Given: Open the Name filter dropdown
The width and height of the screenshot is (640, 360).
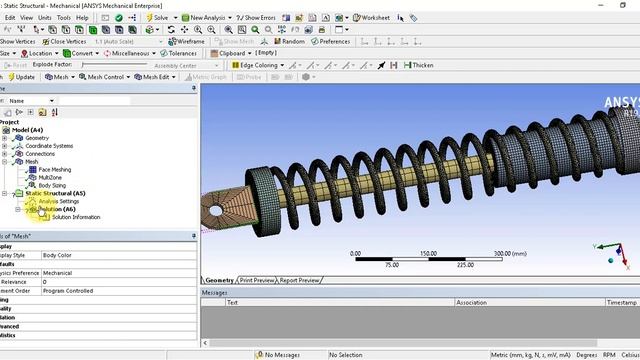Looking at the screenshot, I should (52, 101).
